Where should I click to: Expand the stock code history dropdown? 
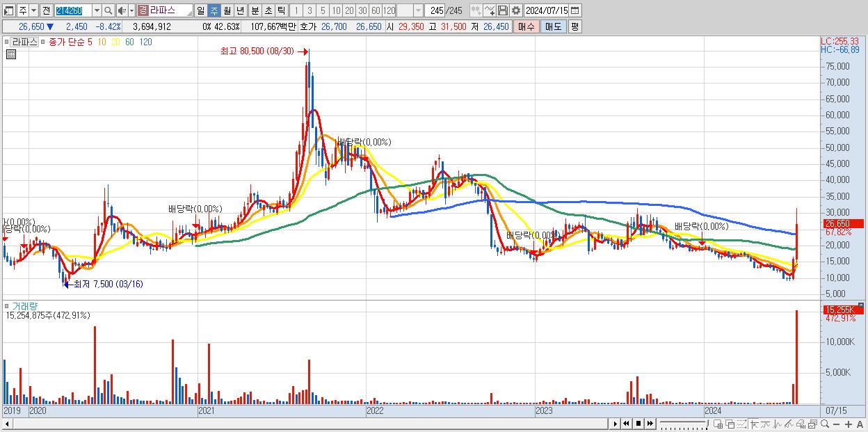point(97,10)
